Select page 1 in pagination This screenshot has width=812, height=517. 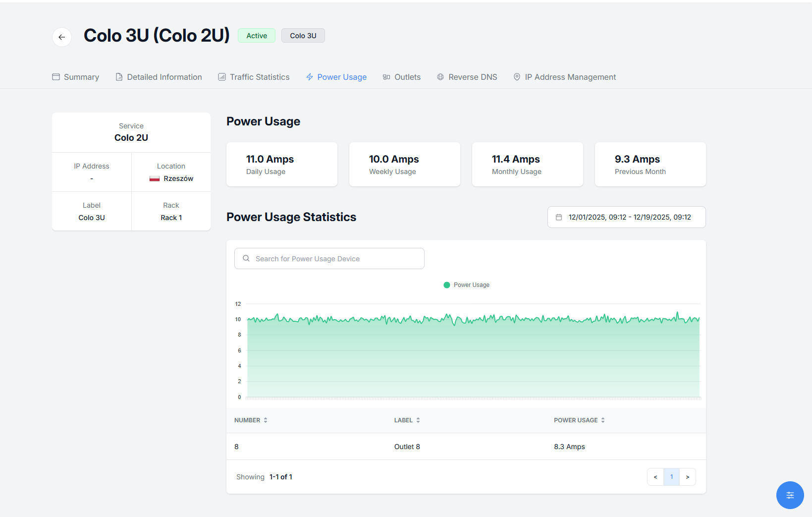[672, 477]
